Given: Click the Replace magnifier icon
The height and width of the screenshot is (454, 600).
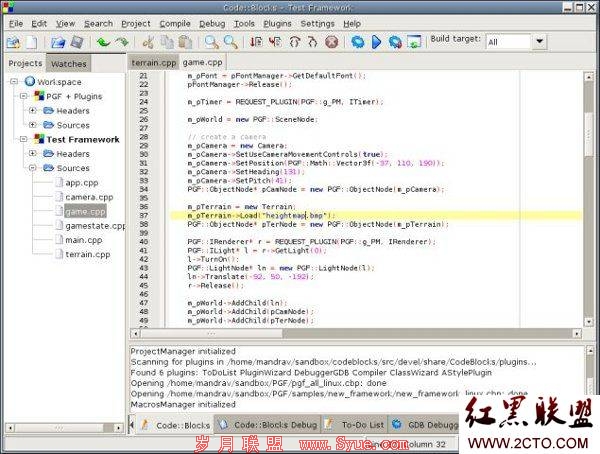Looking at the screenshot, I should tap(230, 42).
